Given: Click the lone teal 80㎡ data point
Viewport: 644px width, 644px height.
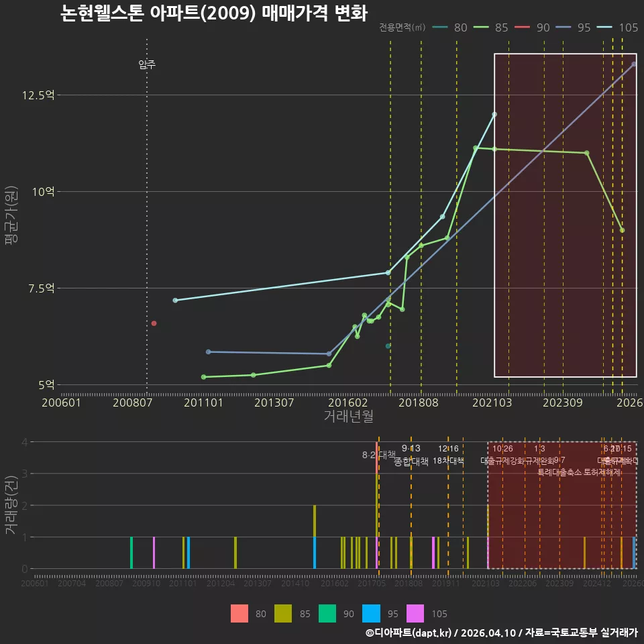Looking at the screenshot, I should pos(388,346).
